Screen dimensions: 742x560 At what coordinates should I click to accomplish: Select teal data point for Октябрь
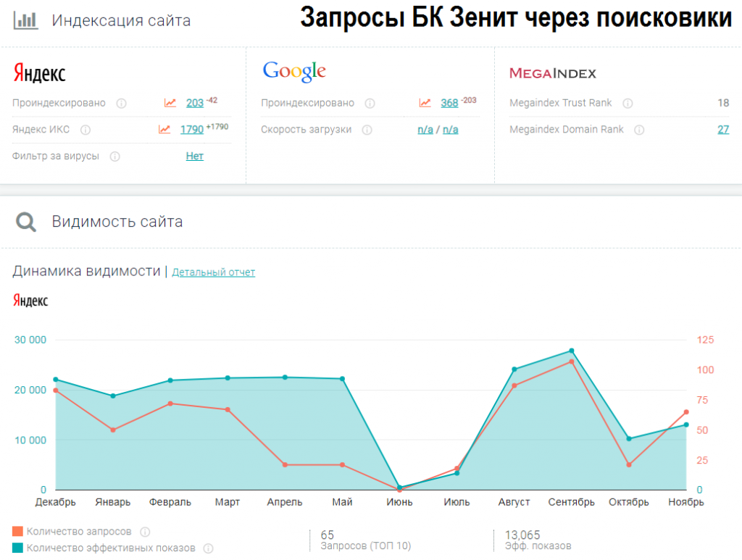coord(629,439)
